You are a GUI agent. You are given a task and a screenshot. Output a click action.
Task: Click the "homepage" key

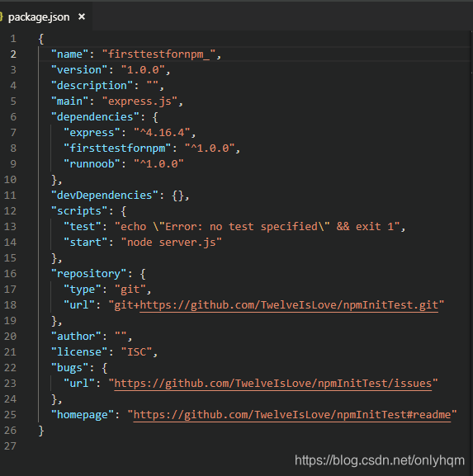(x=83, y=415)
